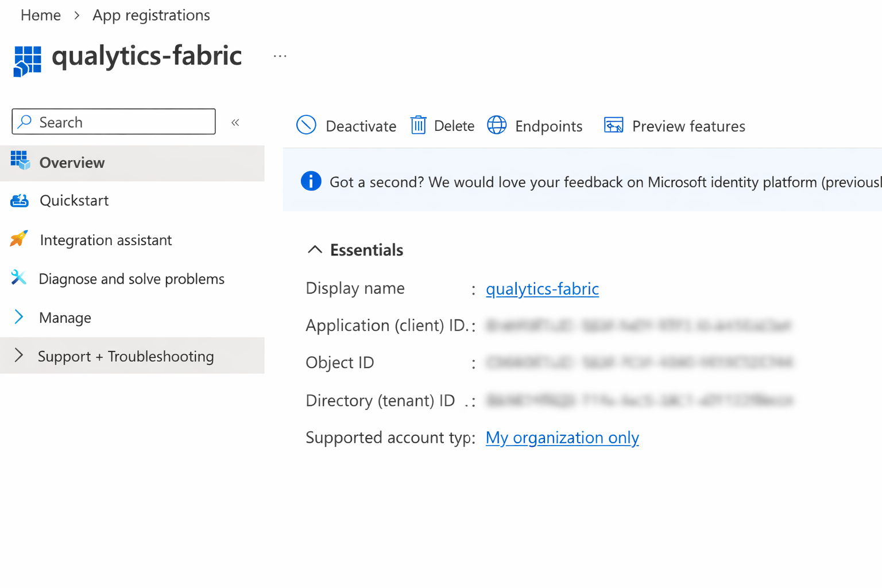
Task: Click the Endpoints globe icon
Action: [497, 125]
